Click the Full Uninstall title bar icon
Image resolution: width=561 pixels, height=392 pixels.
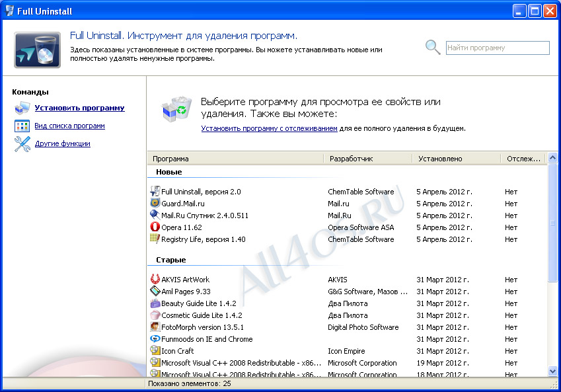click(x=10, y=11)
